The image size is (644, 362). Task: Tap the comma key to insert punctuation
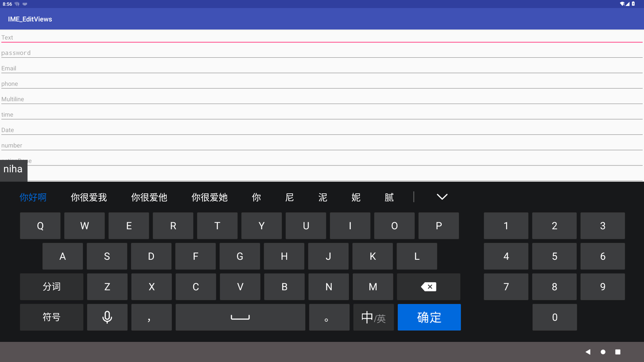click(x=151, y=317)
